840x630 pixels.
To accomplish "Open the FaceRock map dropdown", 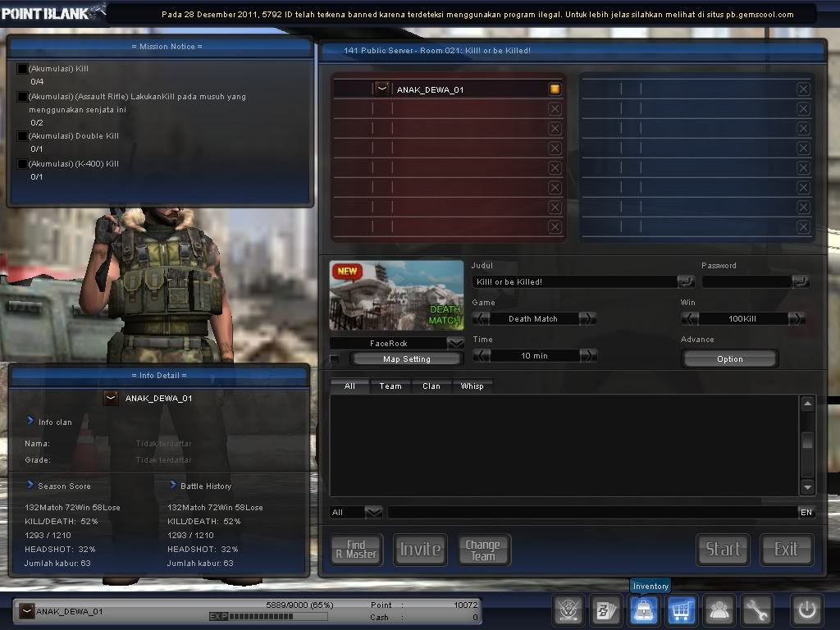I will pos(455,344).
